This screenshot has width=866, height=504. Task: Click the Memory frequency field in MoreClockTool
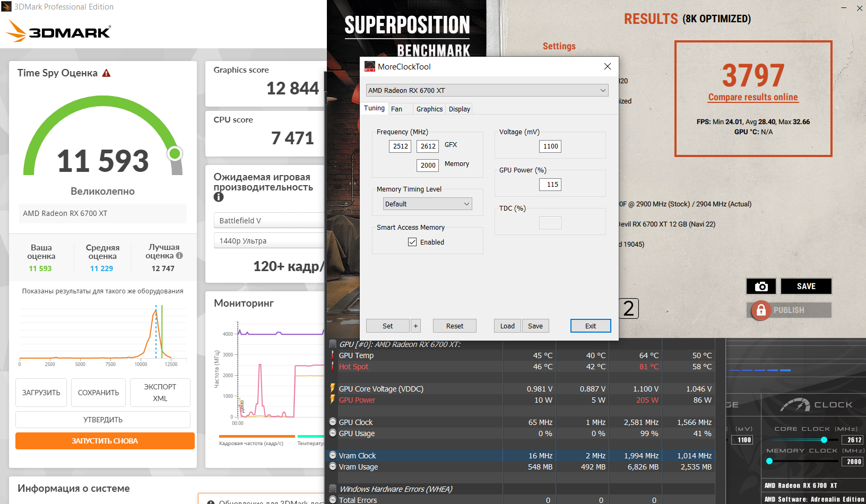[428, 166]
